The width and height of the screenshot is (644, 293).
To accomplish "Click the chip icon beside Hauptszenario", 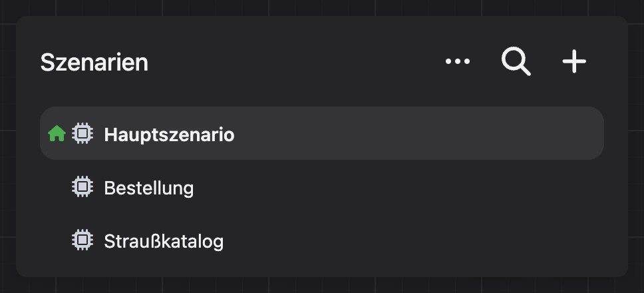I will pos(82,134).
